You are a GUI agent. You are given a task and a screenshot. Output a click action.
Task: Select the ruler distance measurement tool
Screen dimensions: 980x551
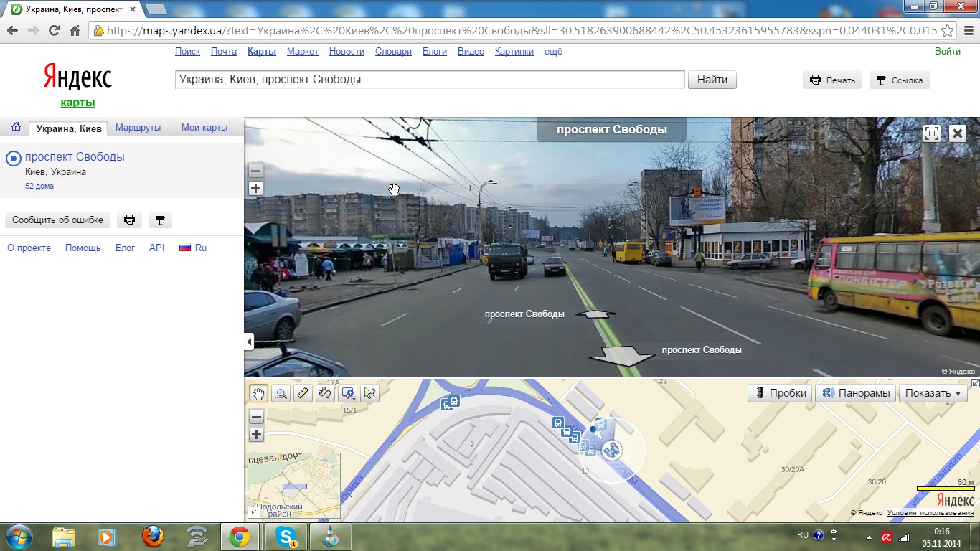[303, 392]
